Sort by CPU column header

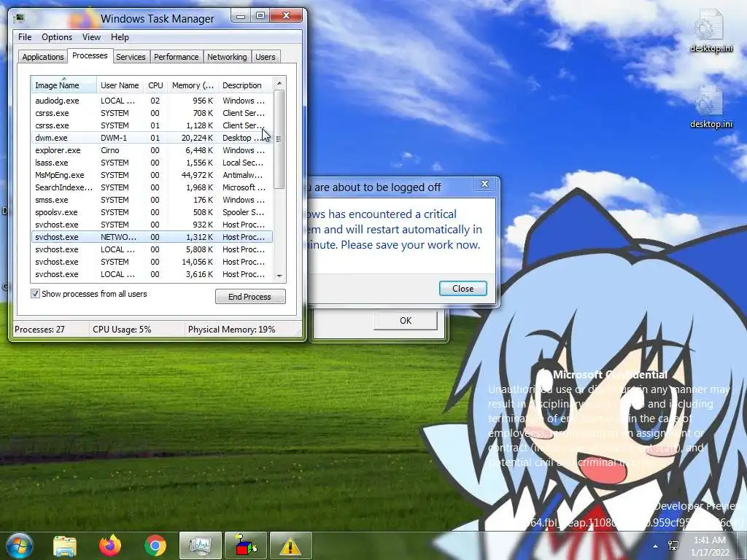click(155, 85)
